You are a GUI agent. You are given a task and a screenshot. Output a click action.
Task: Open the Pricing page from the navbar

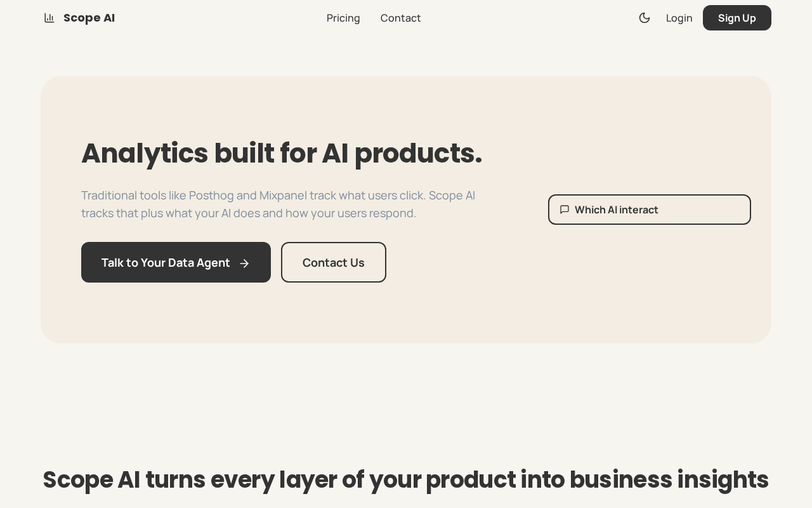point(343,18)
